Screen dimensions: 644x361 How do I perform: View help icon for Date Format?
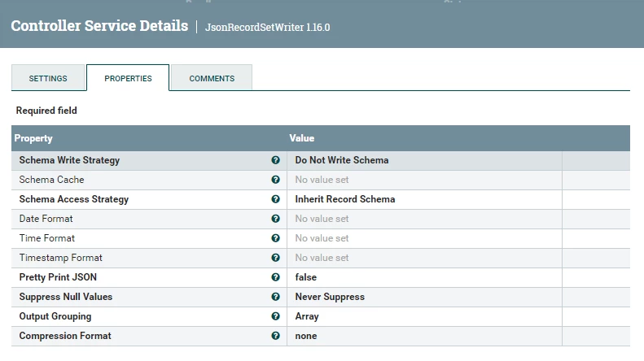tap(275, 219)
